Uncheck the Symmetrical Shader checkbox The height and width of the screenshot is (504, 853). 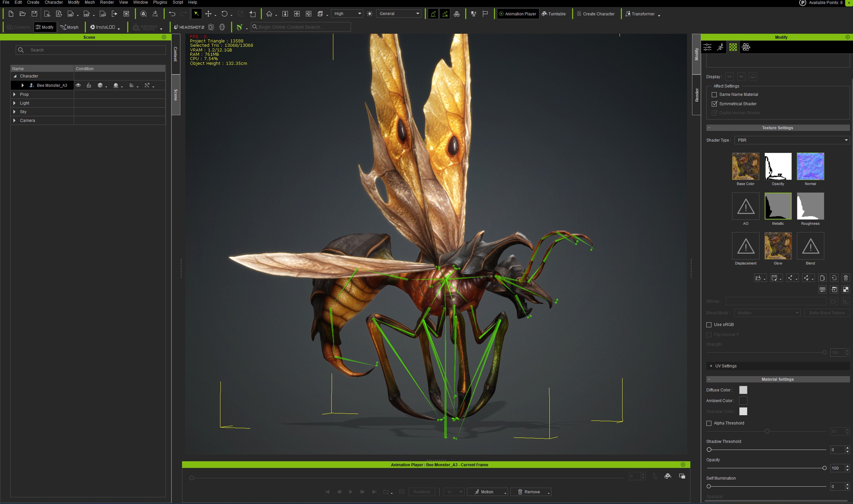[714, 104]
